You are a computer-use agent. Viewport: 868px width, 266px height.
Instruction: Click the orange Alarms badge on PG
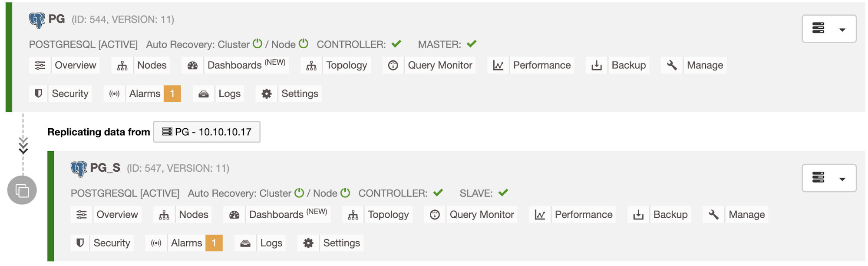click(x=172, y=94)
